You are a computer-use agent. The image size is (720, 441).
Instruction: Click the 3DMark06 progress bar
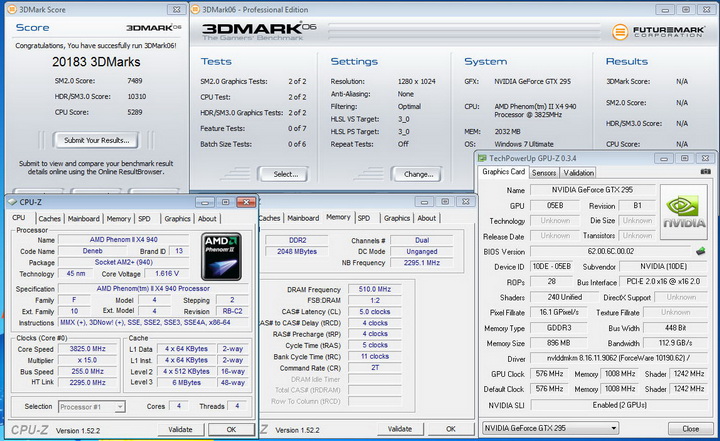(x=464, y=31)
